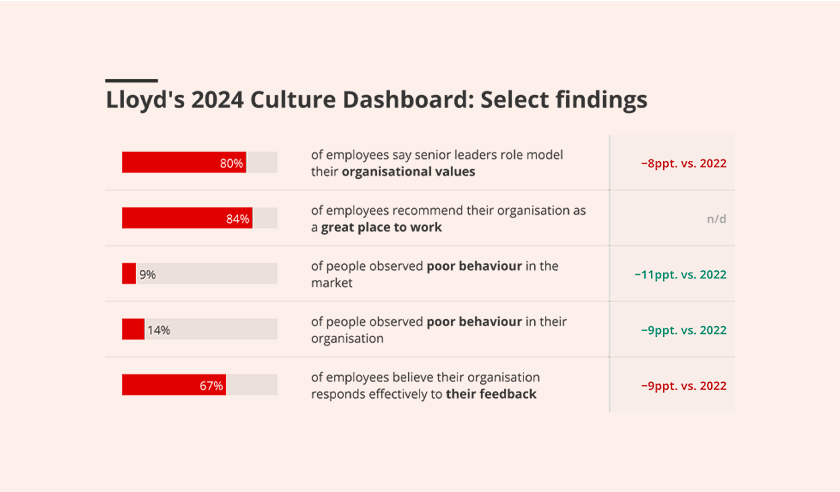The height and width of the screenshot is (492, 840).
Task: Select the "their feedback" finding text
Action: click(425, 385)
